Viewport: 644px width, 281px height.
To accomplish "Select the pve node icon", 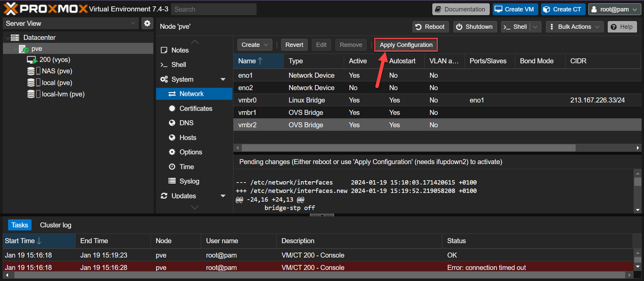I will tap(23, 49).
